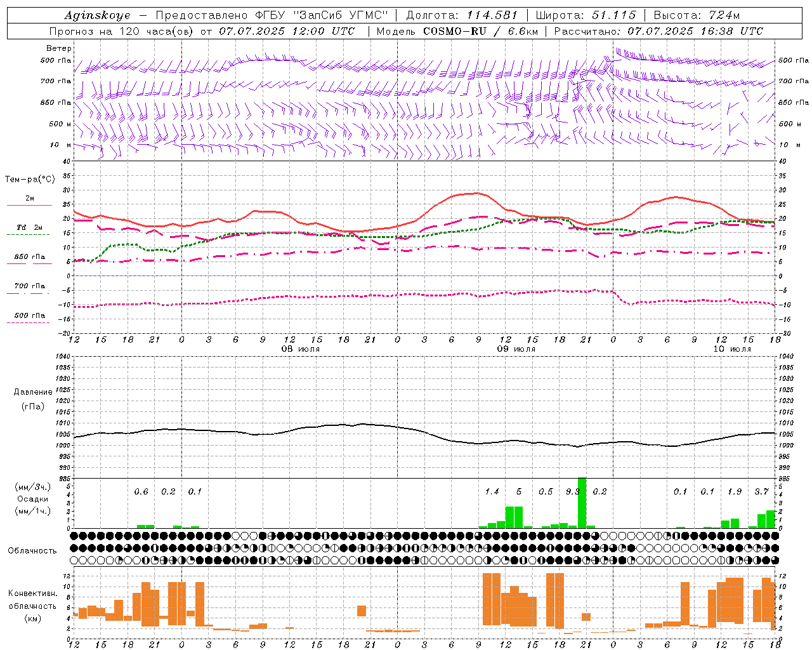The image size is (812, 650).
Task: Click the Тем-ра(°C) axis title
Action: point(30,180)
